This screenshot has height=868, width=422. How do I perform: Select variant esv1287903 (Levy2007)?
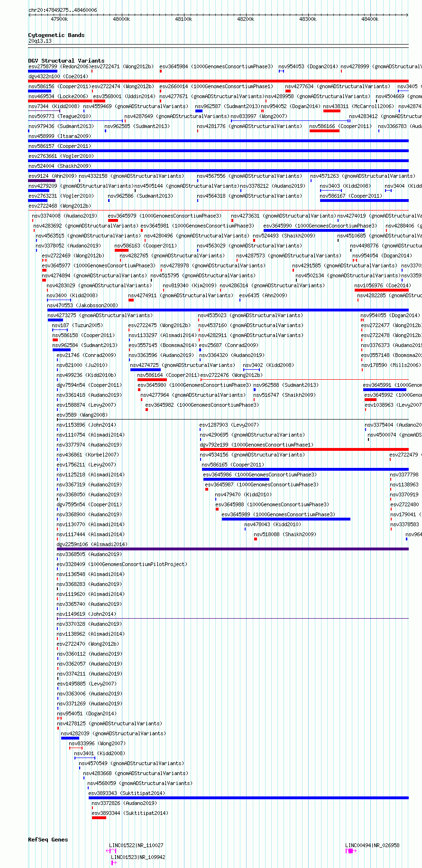click(x=229, y=425)
